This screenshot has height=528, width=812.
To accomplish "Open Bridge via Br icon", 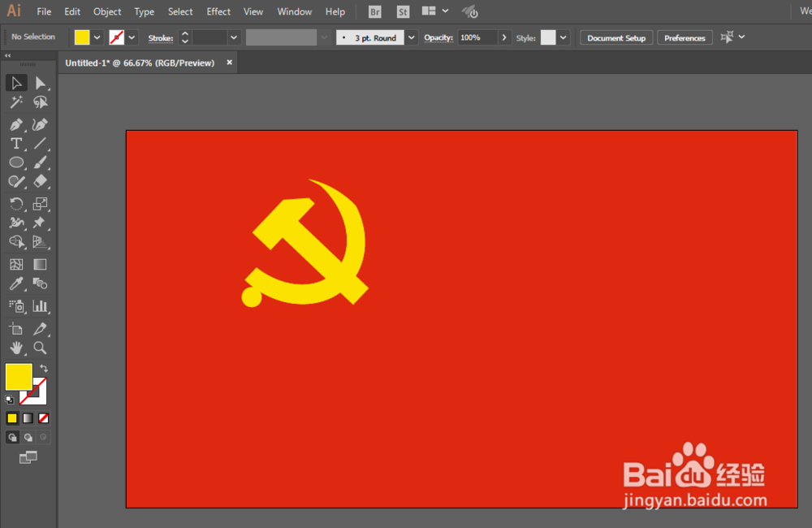I will coord(375,11).
